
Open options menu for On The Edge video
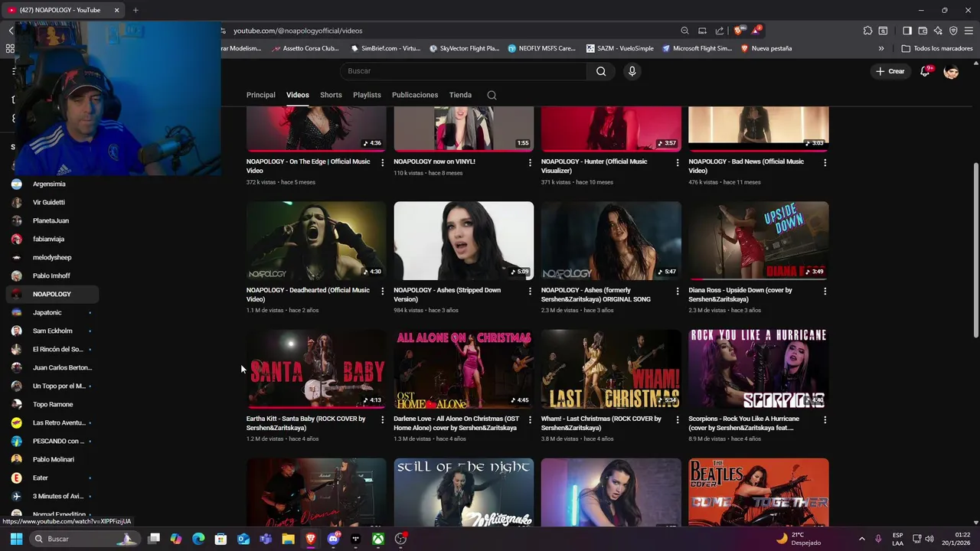pos(383,162)
